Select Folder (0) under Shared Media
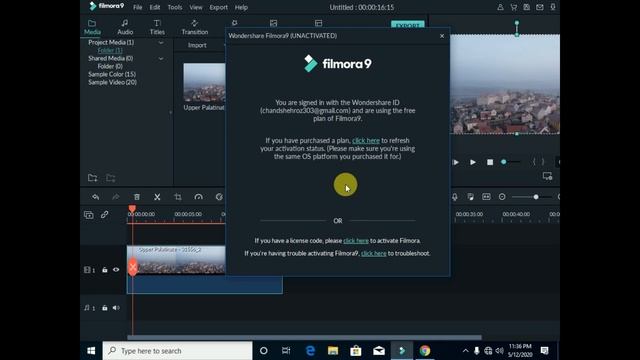The width and height of the screenshot is (640, 360). click(110, 66)
